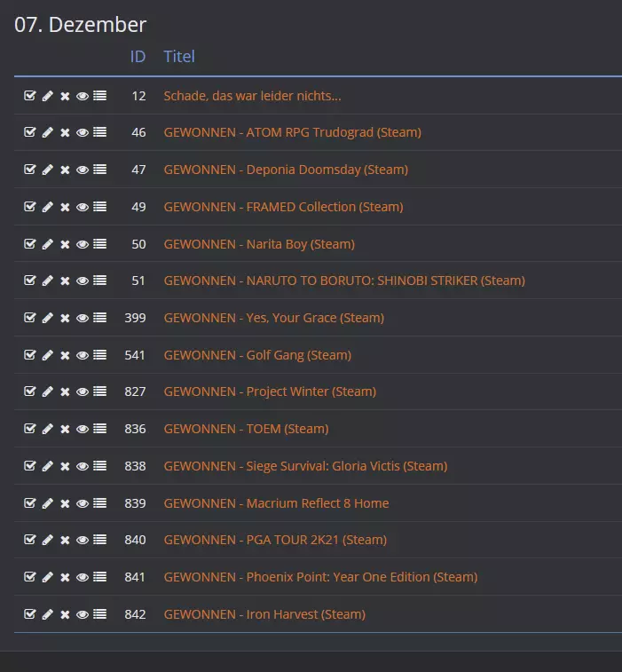The image size is (622, 672).
Task: Toggle check icon for Yes, Your Grace row
Action: [29, 317]
